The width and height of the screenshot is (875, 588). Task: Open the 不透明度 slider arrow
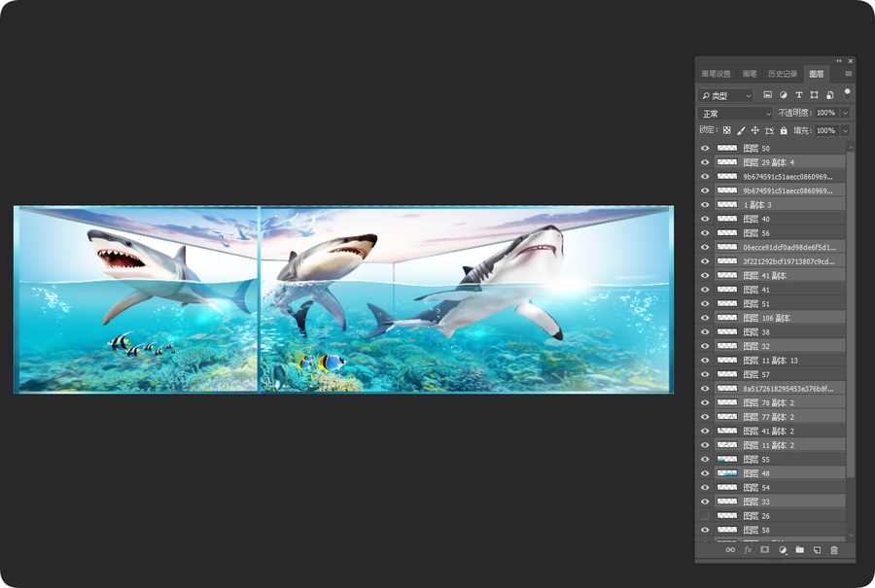click(x=846, y=114)
